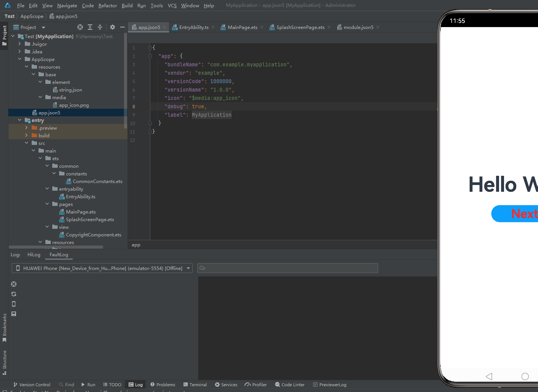The image size is (538, 392).
Task: Hide the Project panel with minus icon
Action: 122,27
